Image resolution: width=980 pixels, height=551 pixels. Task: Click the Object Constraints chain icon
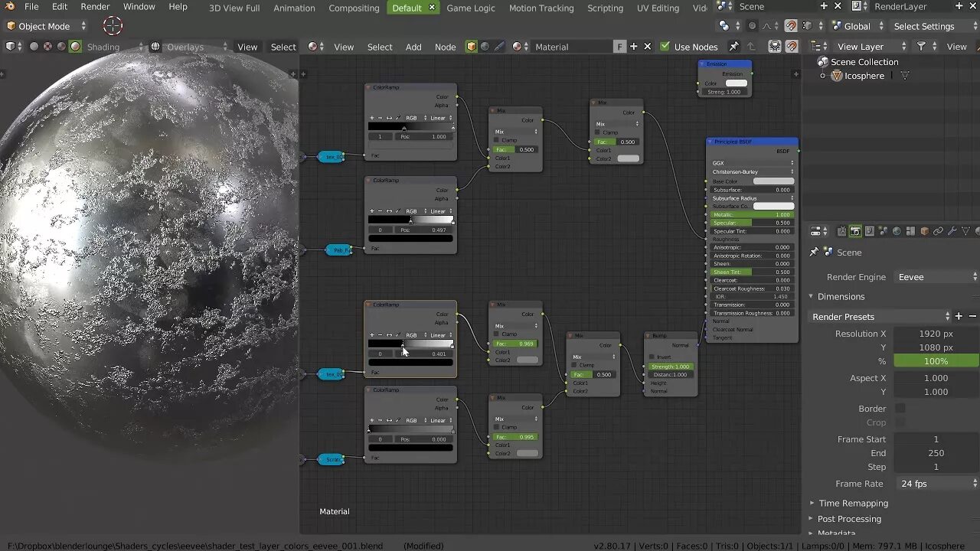point(938,231)
